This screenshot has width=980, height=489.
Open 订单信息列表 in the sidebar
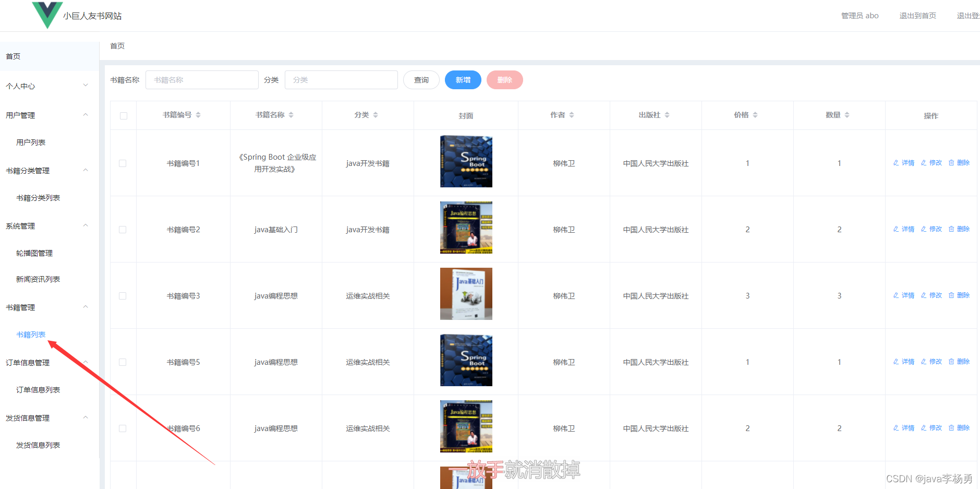[38, 390]
